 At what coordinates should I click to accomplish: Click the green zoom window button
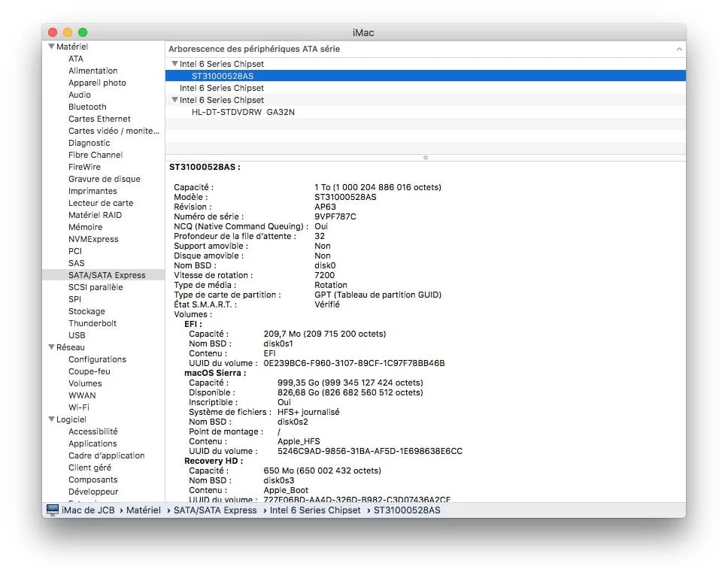83,32
